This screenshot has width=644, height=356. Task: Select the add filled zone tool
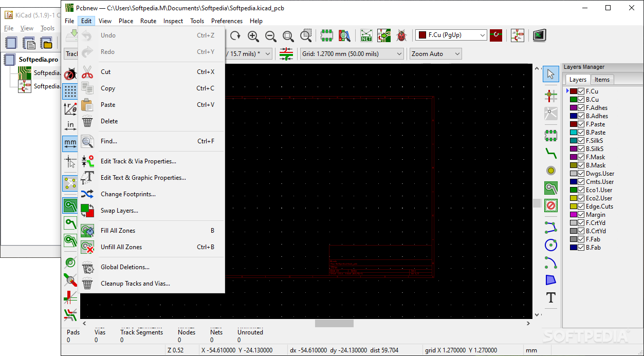coord(551,188)
